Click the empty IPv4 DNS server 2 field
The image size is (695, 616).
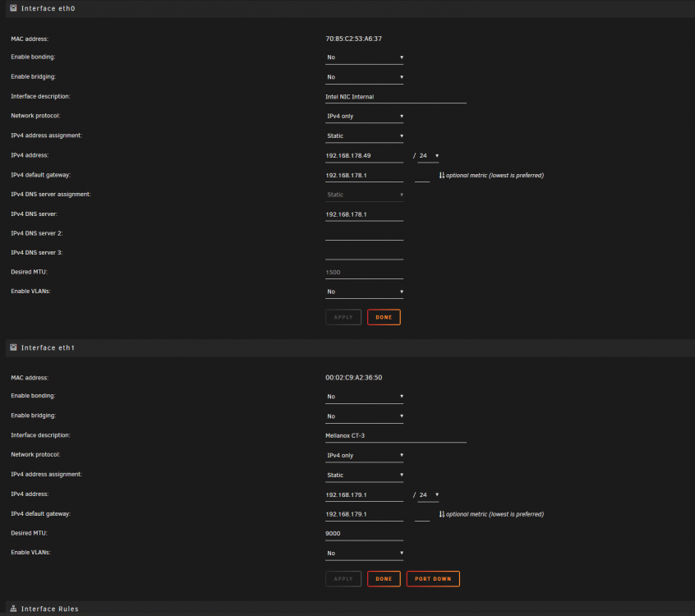(364, 233)
